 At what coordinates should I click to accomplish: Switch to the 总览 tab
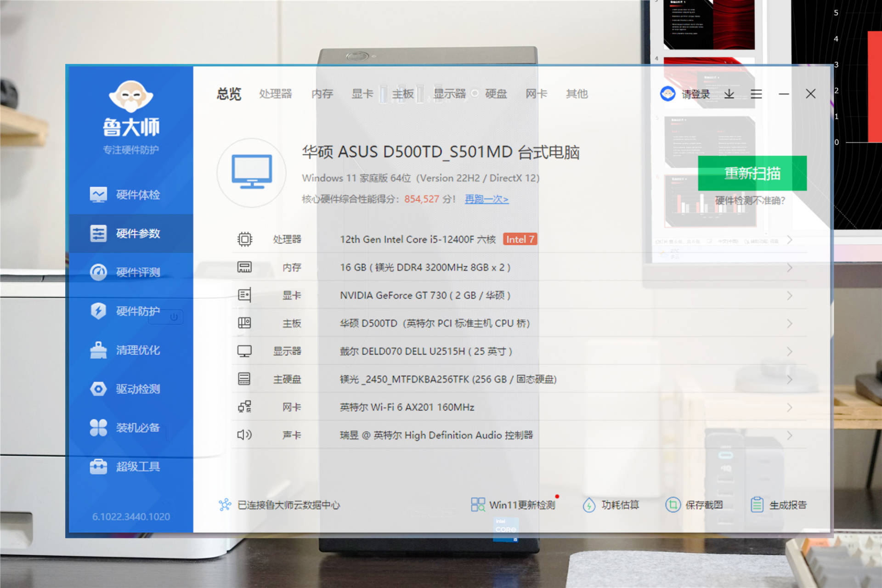[x=229, y=94]
